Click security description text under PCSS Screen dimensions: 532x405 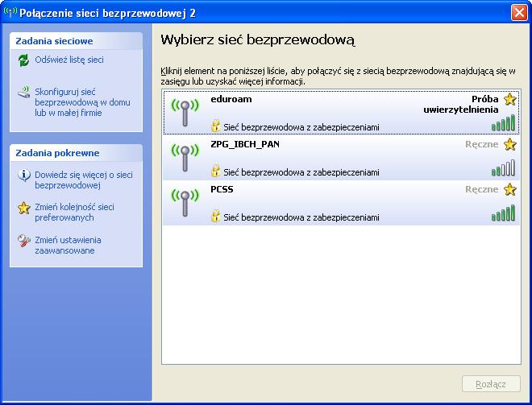pos(301,218)
